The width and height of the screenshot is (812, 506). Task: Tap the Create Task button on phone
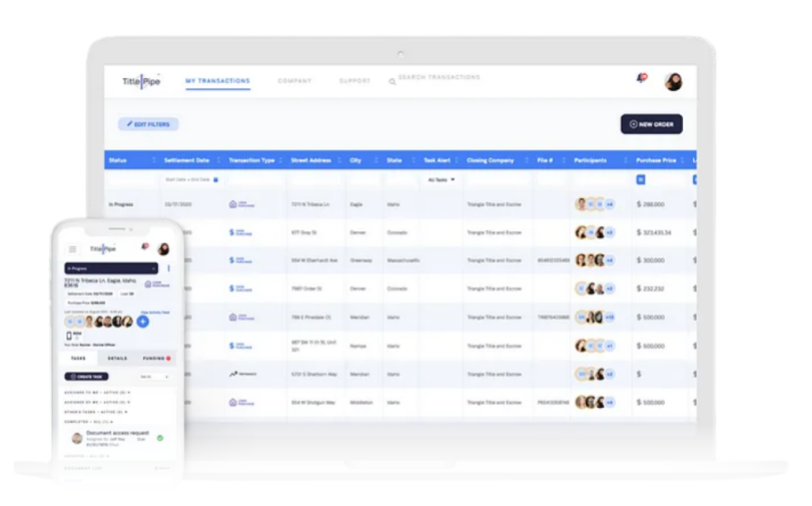tap(86, 376)
